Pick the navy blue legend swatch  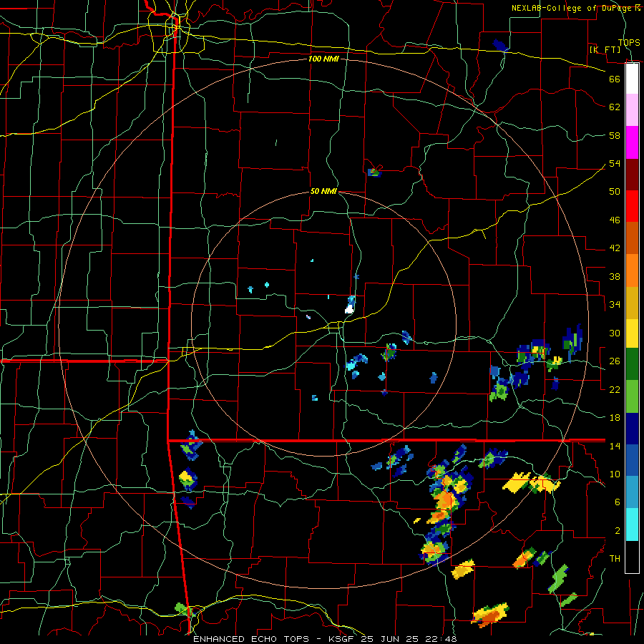tap(632, 429)
